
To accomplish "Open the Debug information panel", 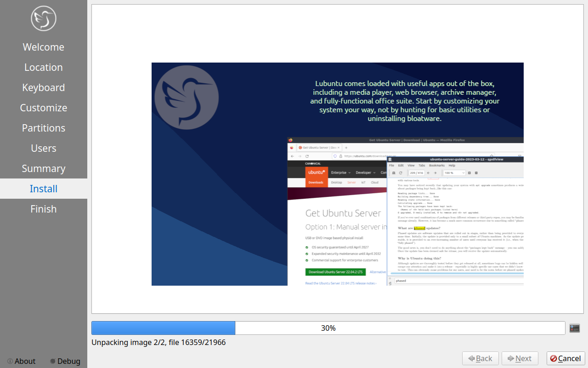I will 65,361.
